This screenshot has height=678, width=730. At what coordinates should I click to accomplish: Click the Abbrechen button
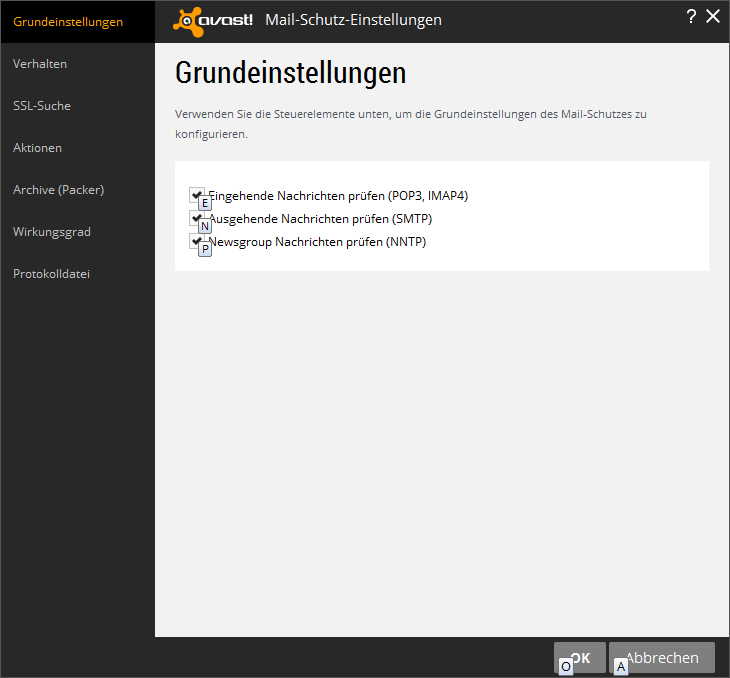662,658
